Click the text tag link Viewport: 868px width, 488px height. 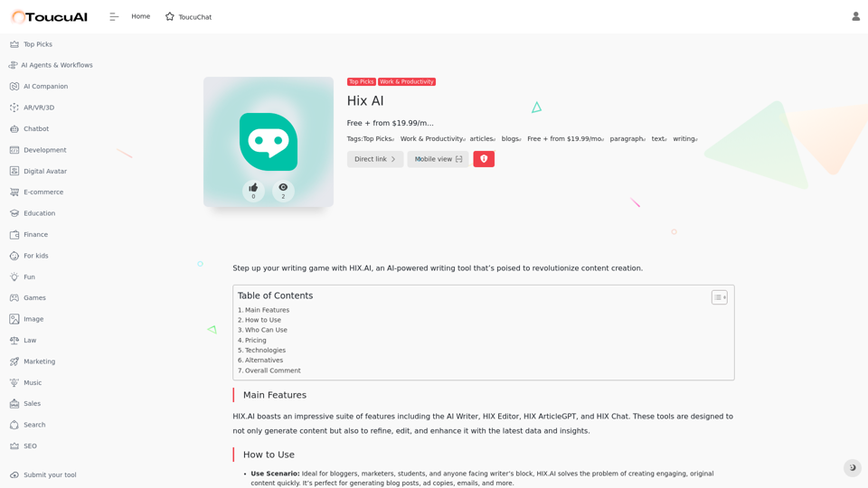pyautogui.click(x=659, y=139)
